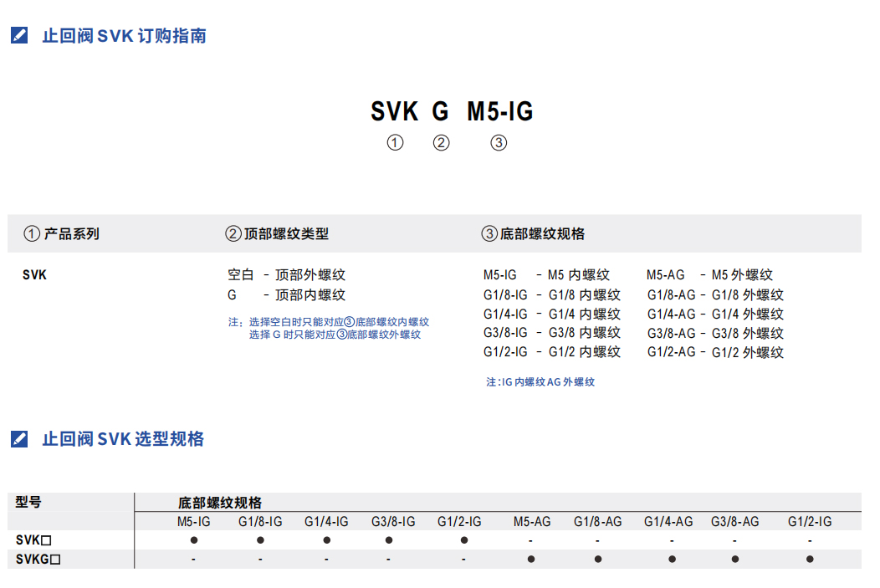
Task: Click the dot in SVK□ row under M5-IG
Action: (x=194, y=540)
